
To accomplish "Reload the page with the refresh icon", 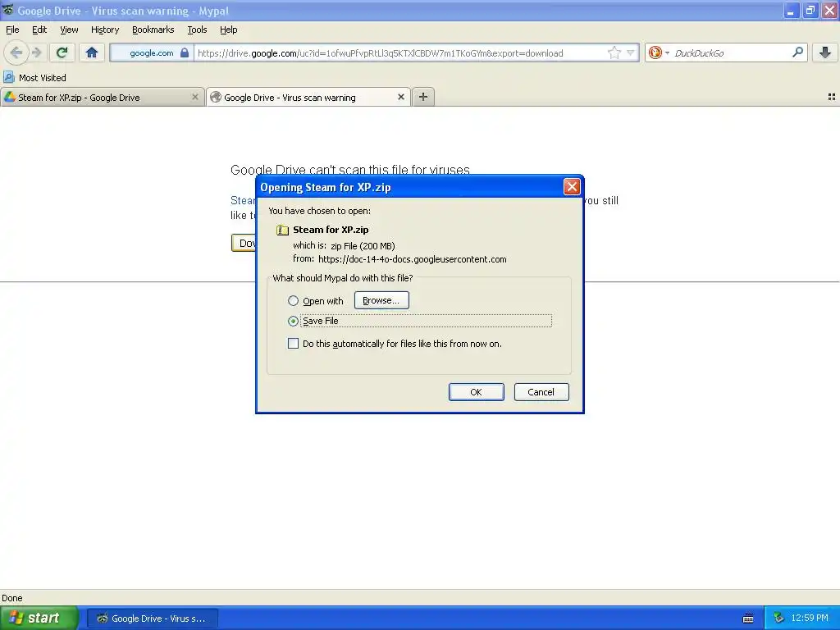I will (x=62, y=52).
